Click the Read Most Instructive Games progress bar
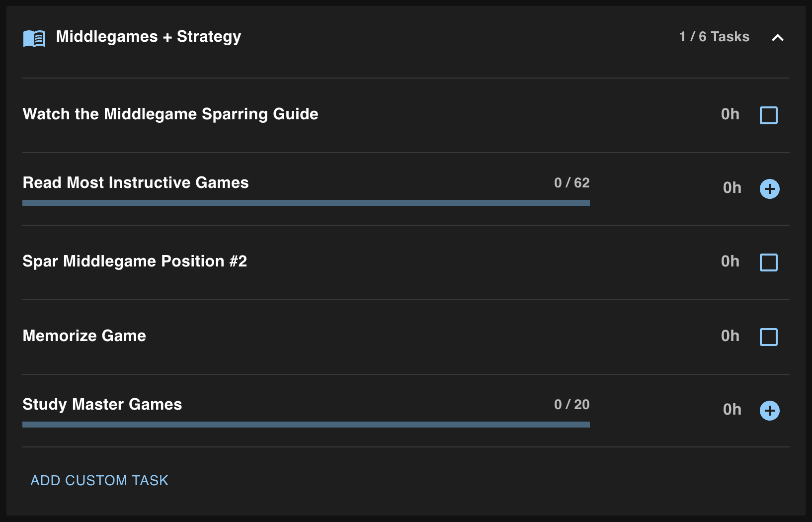812x522 pixels. tap(306, 203)
